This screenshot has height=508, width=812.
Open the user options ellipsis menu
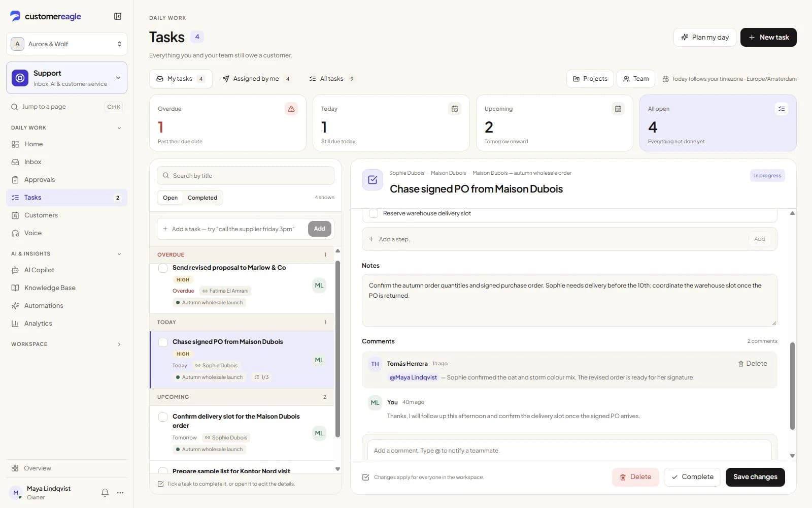pos(120,492)
